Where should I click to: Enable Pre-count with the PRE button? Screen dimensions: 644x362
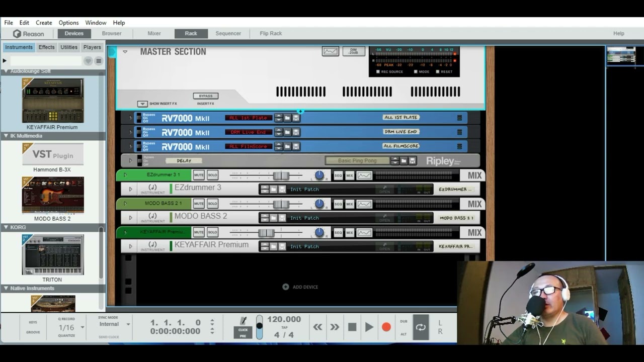click(243, 336)
